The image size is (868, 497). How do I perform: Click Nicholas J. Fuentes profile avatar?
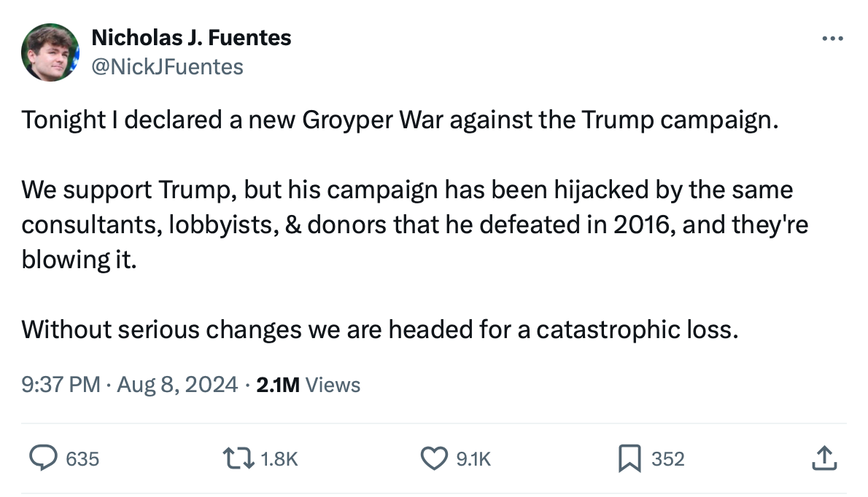(50, 52)
